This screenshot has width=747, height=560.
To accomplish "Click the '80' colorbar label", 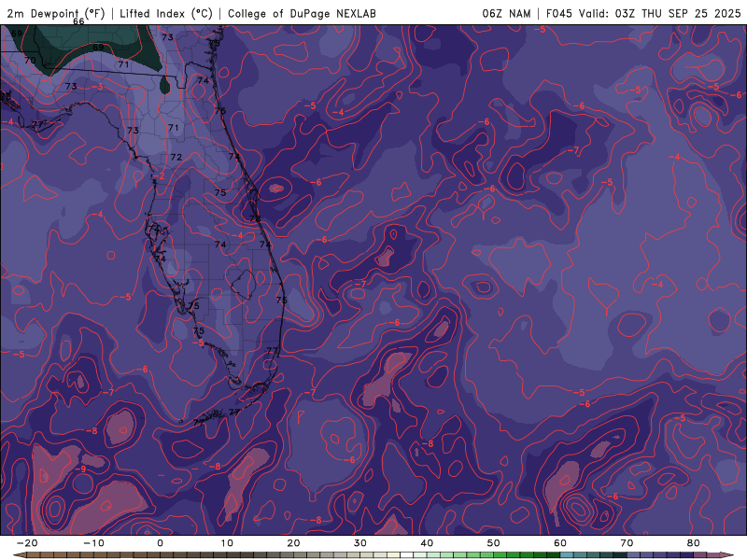I will click(x=694, y=543).
